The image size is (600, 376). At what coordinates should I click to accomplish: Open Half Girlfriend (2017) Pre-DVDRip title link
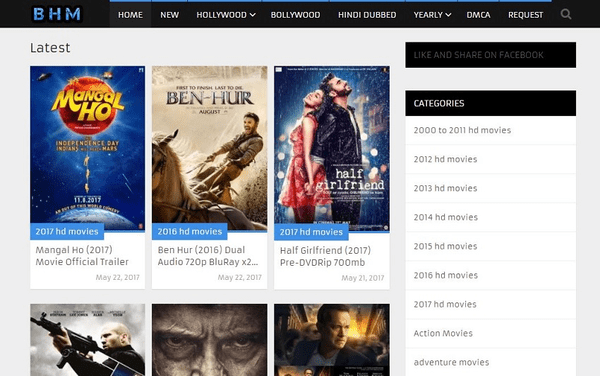click(x=325, y=256)
